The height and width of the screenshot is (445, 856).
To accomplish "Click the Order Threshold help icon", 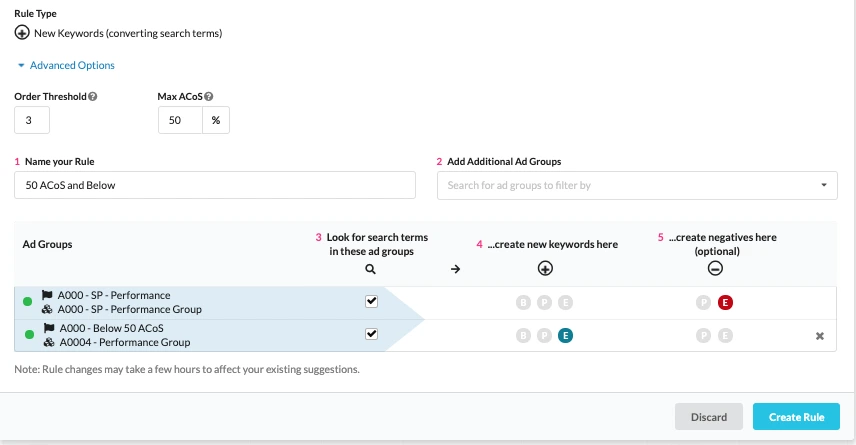I will 93,97.
